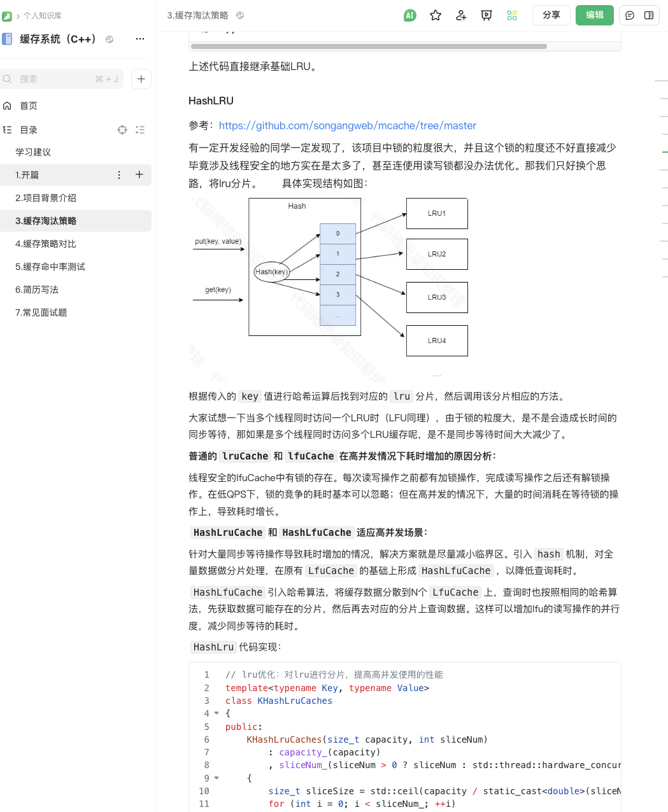Click the code block horizontal scrollbar
This screenshot has width=668, height=812.
click(x=369, y=46)
